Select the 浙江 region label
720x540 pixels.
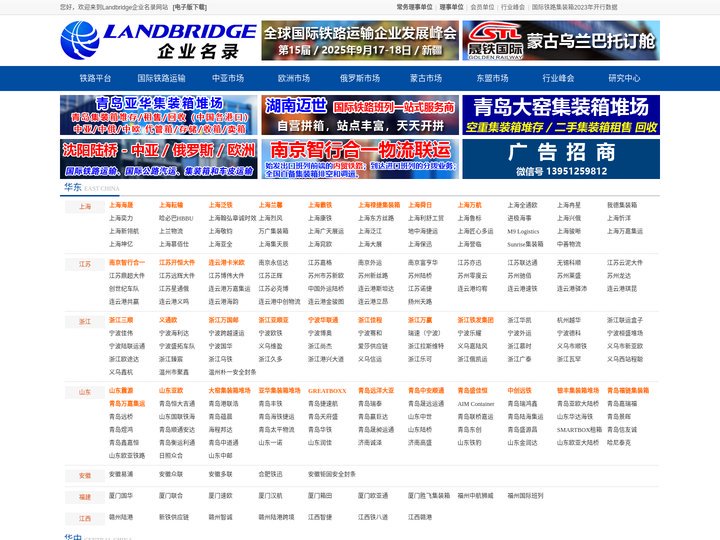point(85,321)
